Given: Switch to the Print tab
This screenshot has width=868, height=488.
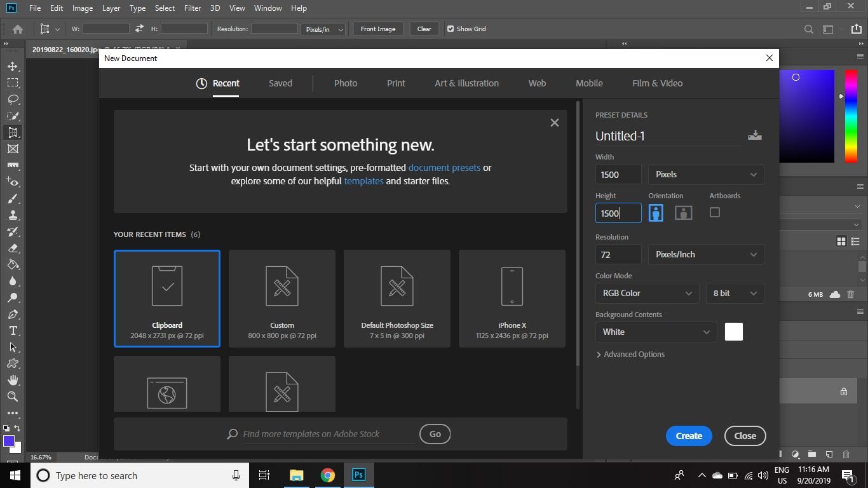Looking at the screenshot, I should point(396,83).
